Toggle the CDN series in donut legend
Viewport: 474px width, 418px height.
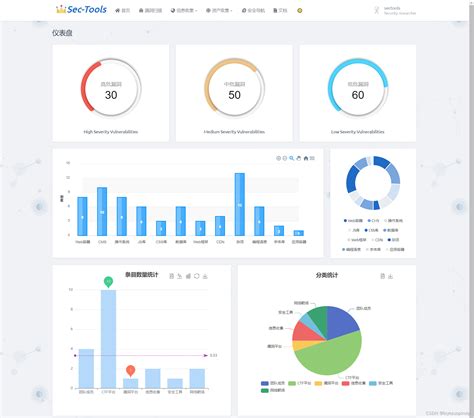[377, 240]
